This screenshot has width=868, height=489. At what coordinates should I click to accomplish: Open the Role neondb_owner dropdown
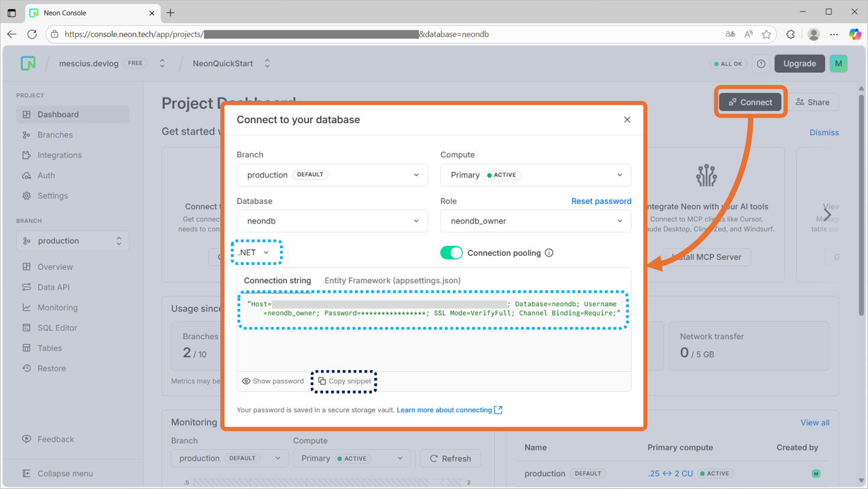(535, 221)
